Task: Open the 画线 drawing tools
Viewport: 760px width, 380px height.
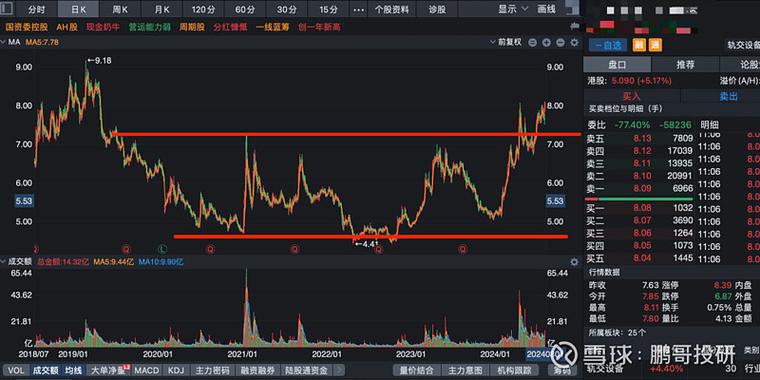Action: pyautogui.click(x=547, y=9)
